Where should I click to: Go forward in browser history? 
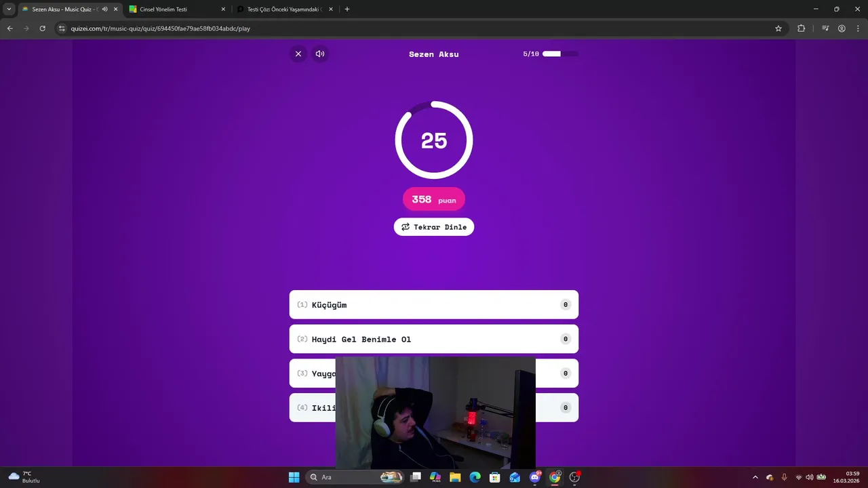[26, 28]
